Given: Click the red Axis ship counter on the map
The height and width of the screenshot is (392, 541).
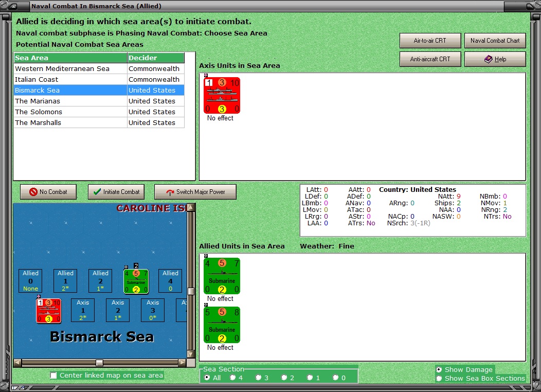Looking at the screenshot, I should click(x=49, y=311).
